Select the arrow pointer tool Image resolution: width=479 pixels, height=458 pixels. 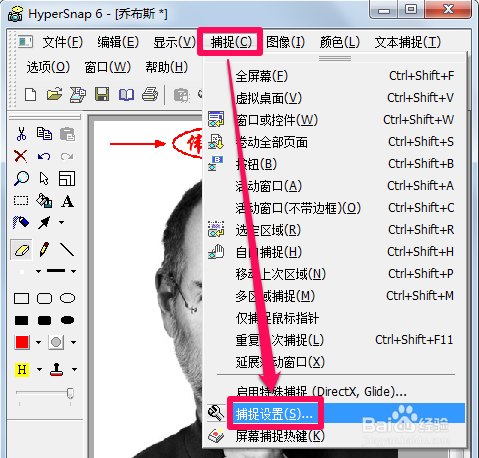(44, 179)
